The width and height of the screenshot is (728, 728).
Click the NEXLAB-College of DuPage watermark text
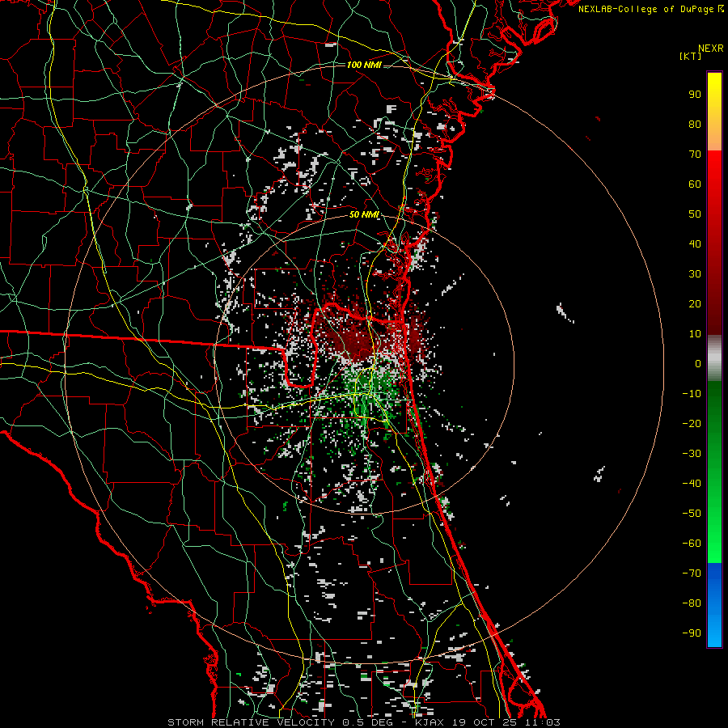click(651, 9)
